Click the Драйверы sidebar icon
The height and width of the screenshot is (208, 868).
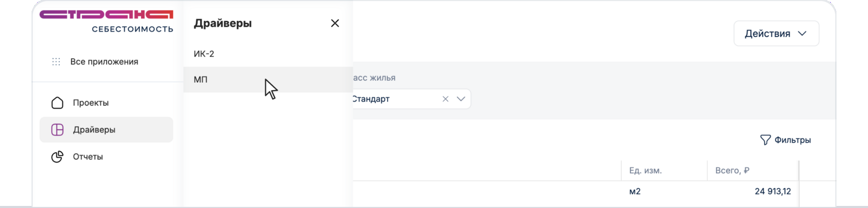point(57,130)
